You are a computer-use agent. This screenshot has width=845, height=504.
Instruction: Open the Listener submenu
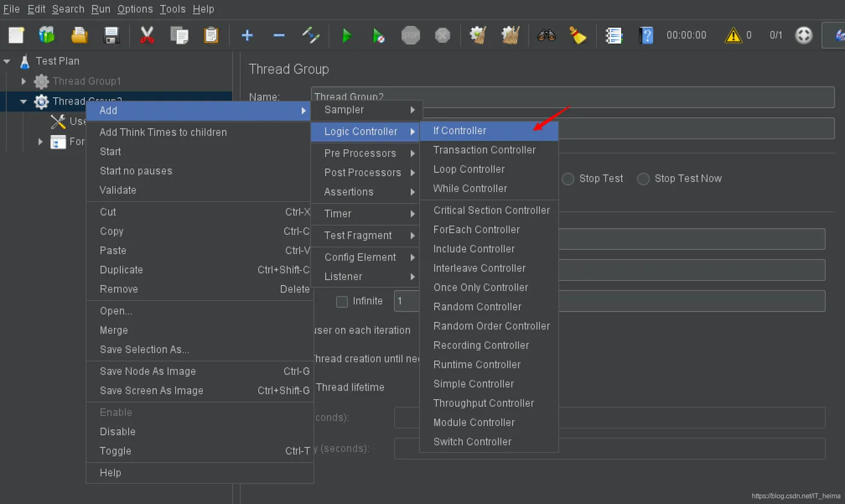(366, 276)
